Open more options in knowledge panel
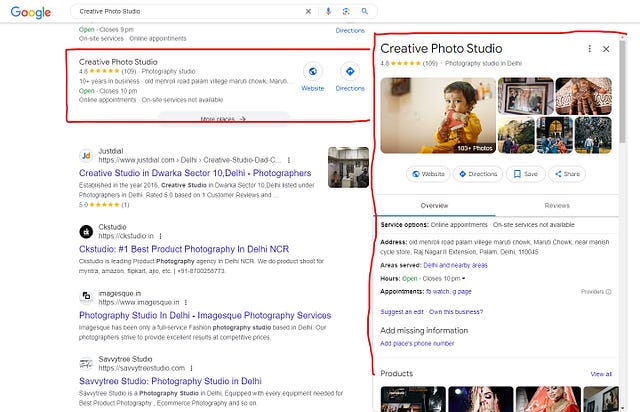 pos(589,49)
